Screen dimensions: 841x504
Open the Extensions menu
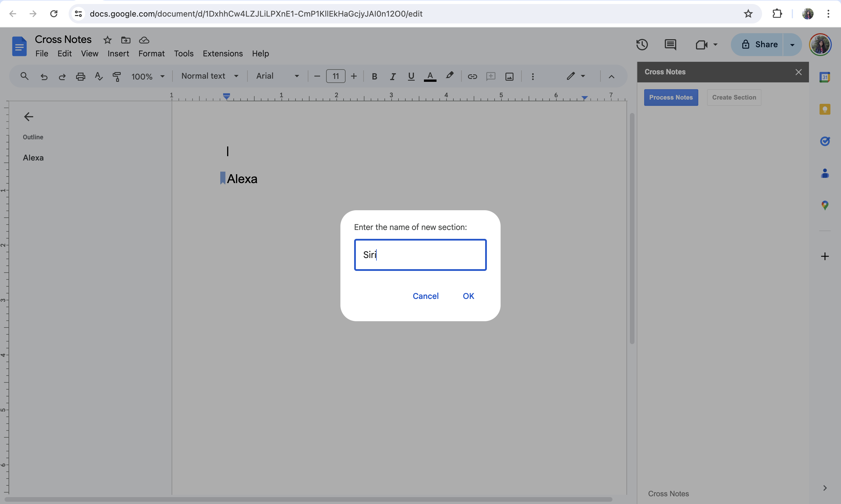pyautogui.click(x=223, y=54)
